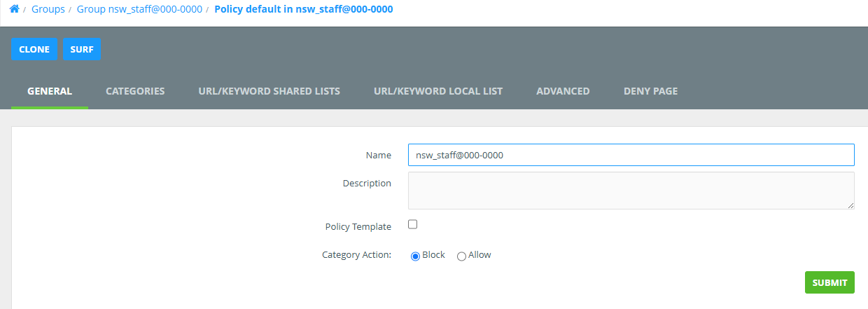Go to the home page icon
Screen dimensions: 868x309
tap(14, 9)
